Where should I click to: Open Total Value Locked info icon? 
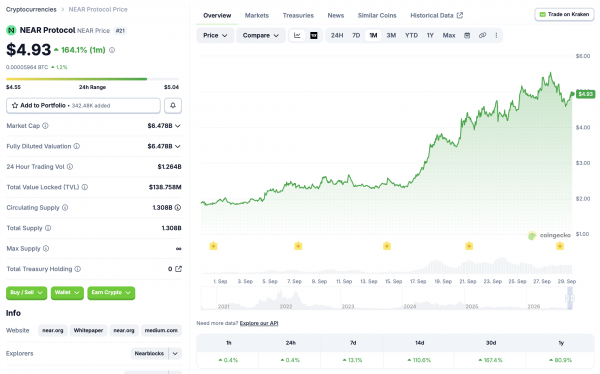coord(85,187)
